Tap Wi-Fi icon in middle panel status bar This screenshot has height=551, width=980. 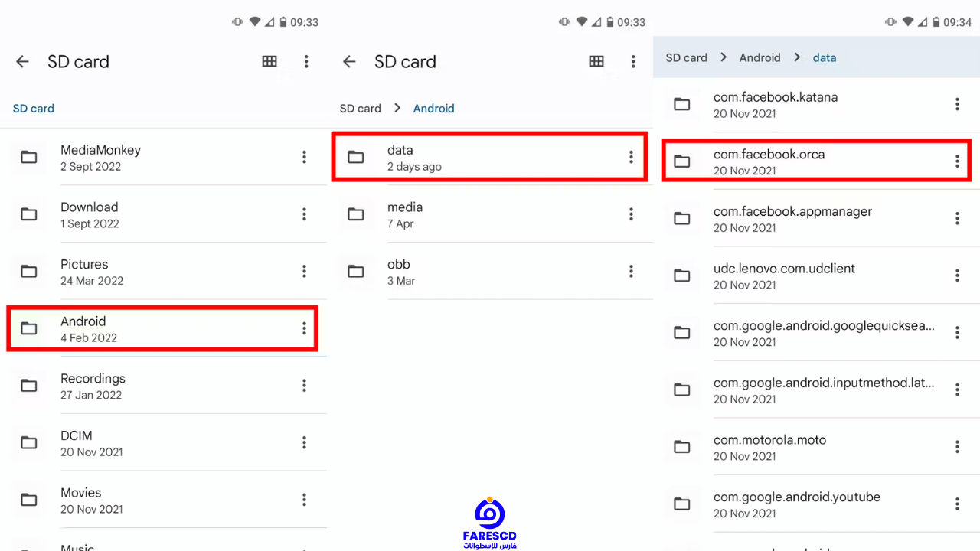[582, 22]
